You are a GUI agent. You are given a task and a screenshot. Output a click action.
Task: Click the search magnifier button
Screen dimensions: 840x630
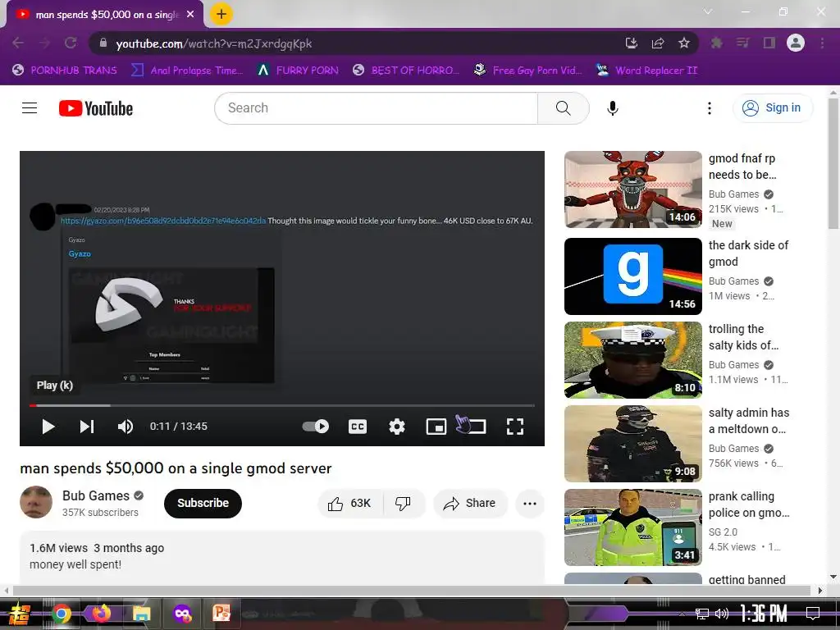563,108
